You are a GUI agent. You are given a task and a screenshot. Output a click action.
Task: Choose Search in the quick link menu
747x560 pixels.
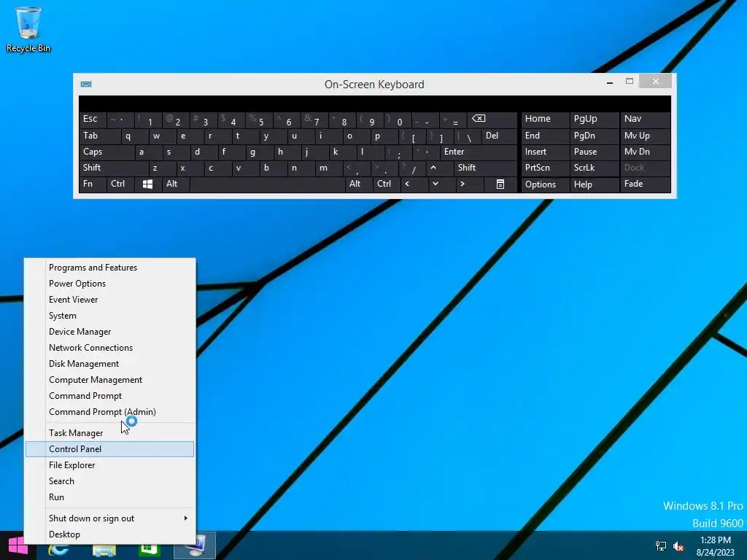(109, 481)
